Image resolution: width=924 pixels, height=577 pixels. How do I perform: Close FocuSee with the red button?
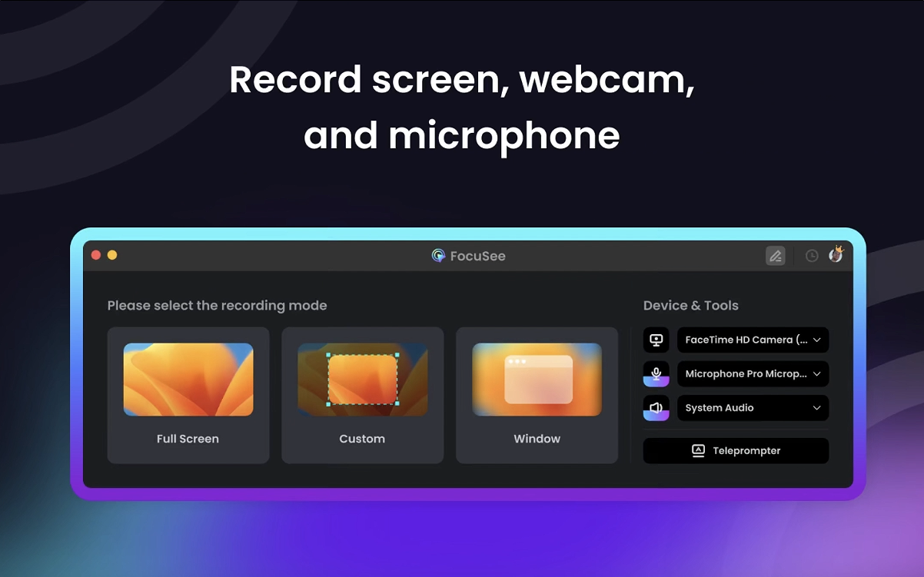[x=96, y=255]
